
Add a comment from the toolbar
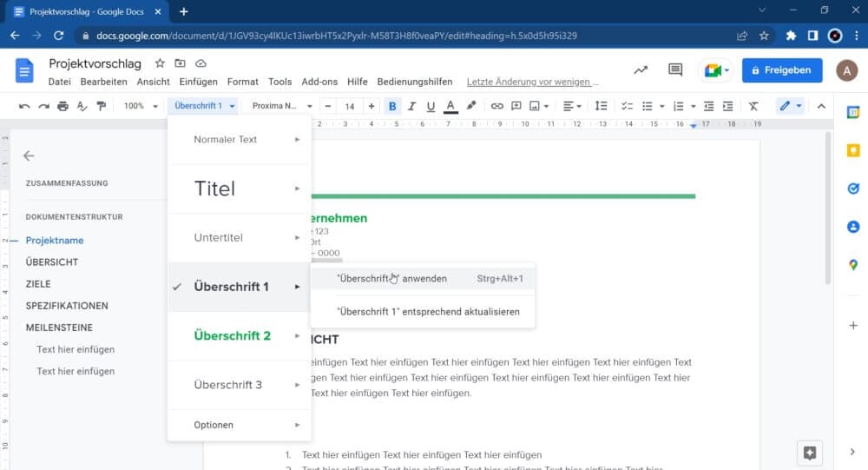(516, 106)
